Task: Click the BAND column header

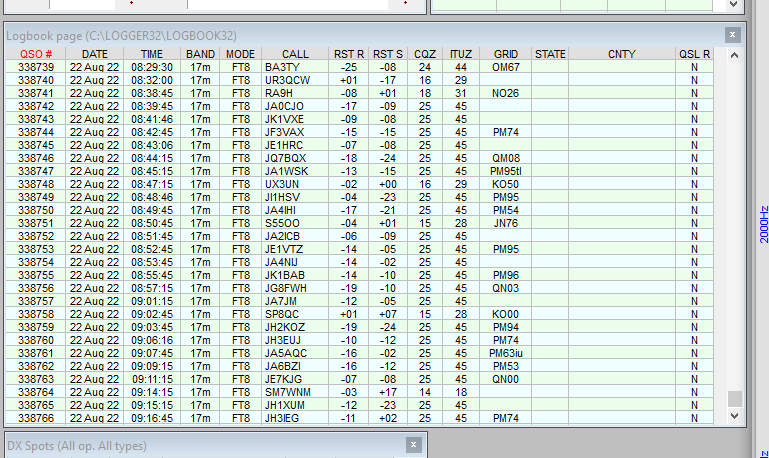Action: click(x=200, y=54)
